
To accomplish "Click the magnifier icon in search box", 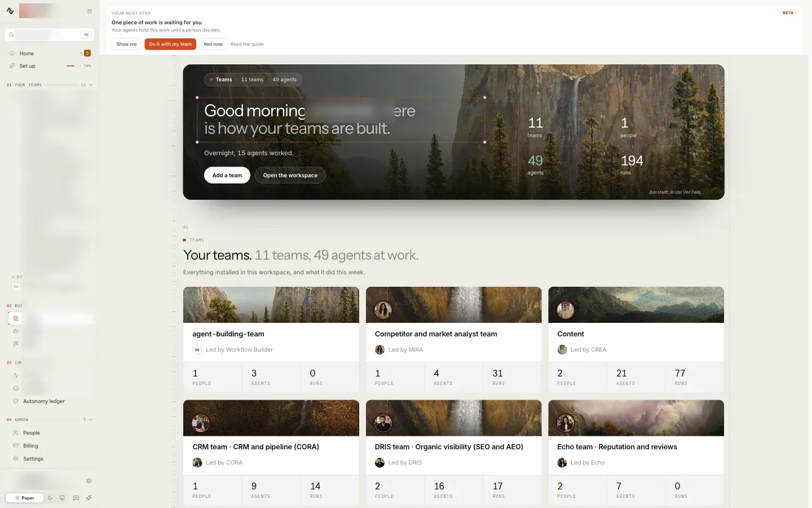I will point(11,35).
